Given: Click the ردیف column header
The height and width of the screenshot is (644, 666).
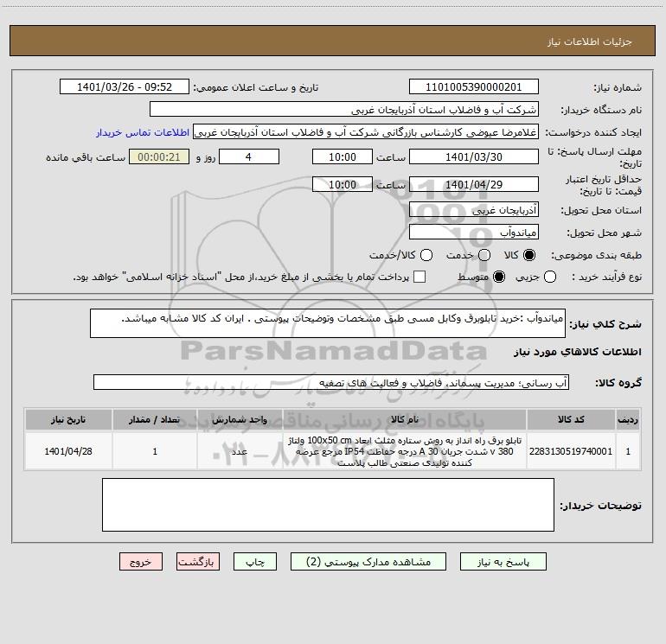Looking at the screenshot, I should [628, 419].
